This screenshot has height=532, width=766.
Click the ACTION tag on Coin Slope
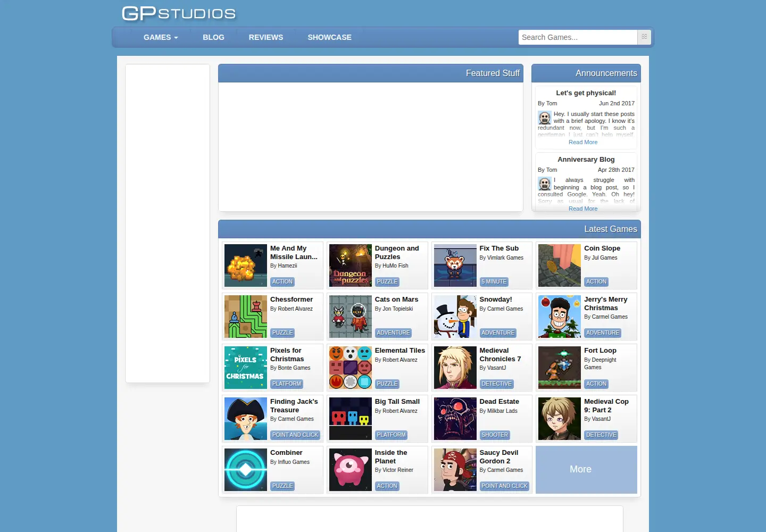coord(596,281)
